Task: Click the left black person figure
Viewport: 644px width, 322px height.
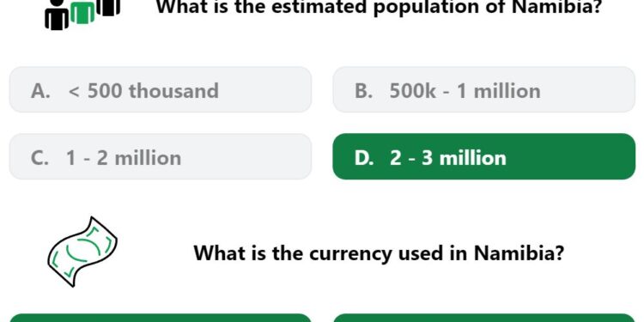Action: (x=57, y=15)
